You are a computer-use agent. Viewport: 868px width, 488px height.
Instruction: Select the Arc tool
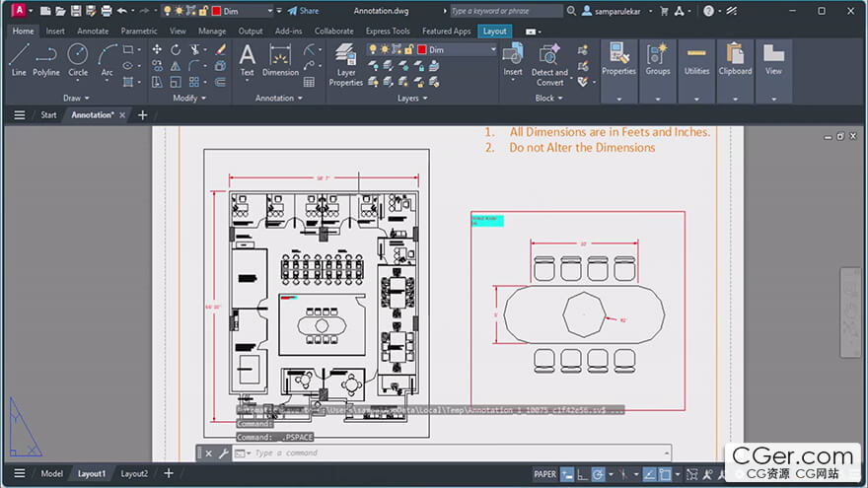[x=107, y=60]
